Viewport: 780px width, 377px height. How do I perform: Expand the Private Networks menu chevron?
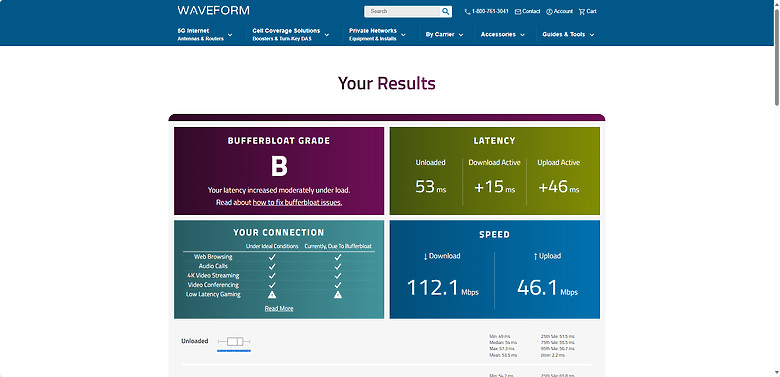click(x=403, y=35)
